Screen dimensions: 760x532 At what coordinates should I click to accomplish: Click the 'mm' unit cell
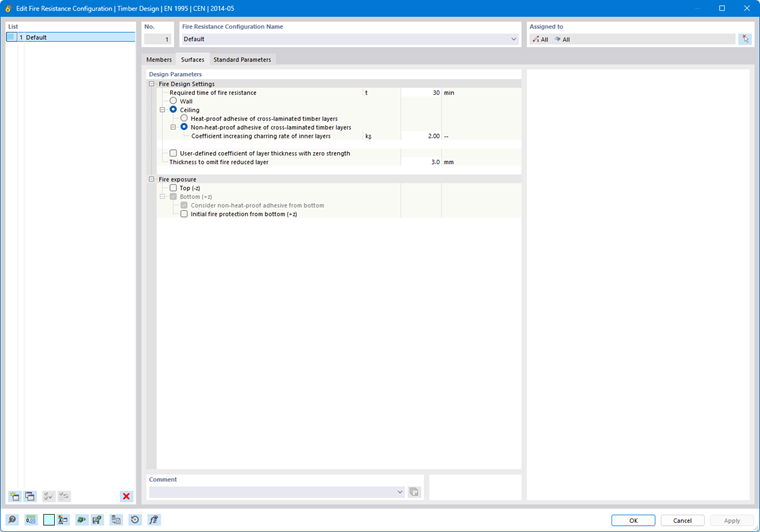click(449, 162)
